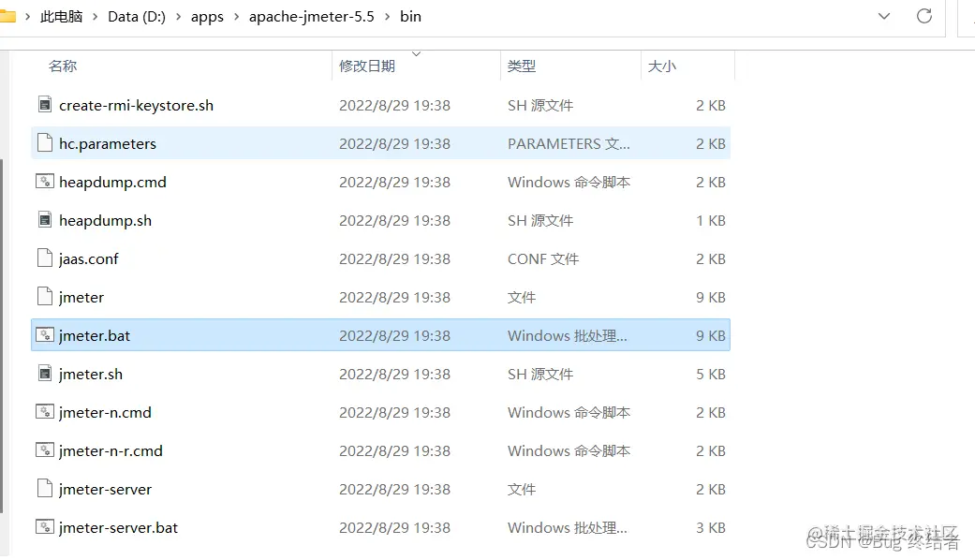Click the create-rmi-keystore.sh file icon

point(45,105)
